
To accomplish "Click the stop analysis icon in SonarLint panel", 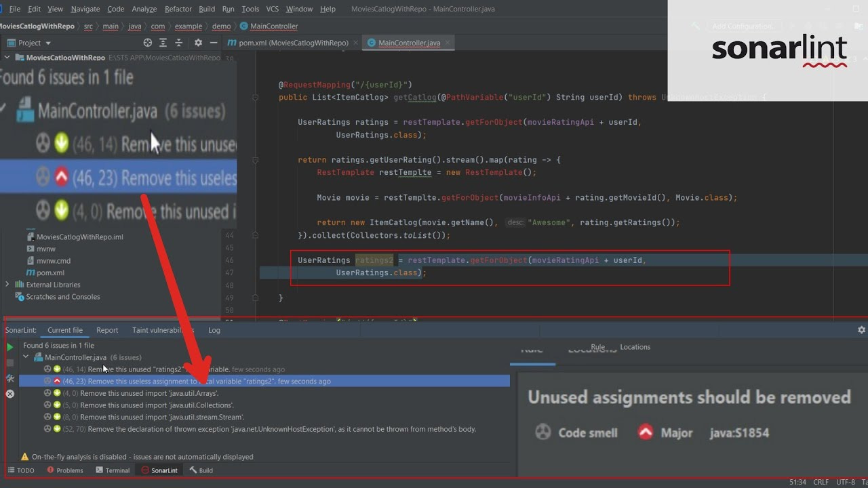I will point(10,363).
